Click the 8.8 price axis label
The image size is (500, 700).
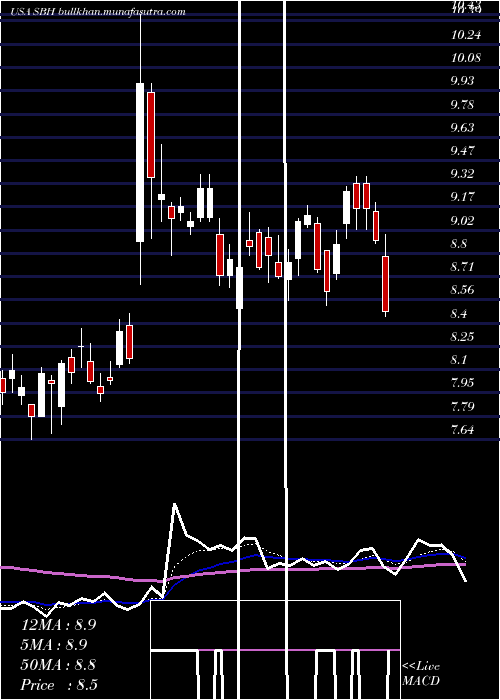(x=459, y=244)
